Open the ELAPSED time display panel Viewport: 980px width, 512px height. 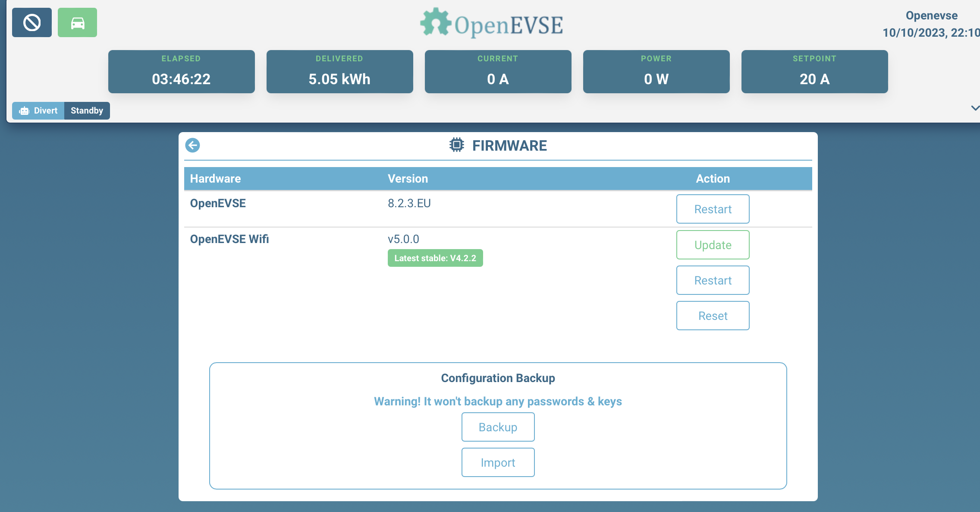[181, 71]
